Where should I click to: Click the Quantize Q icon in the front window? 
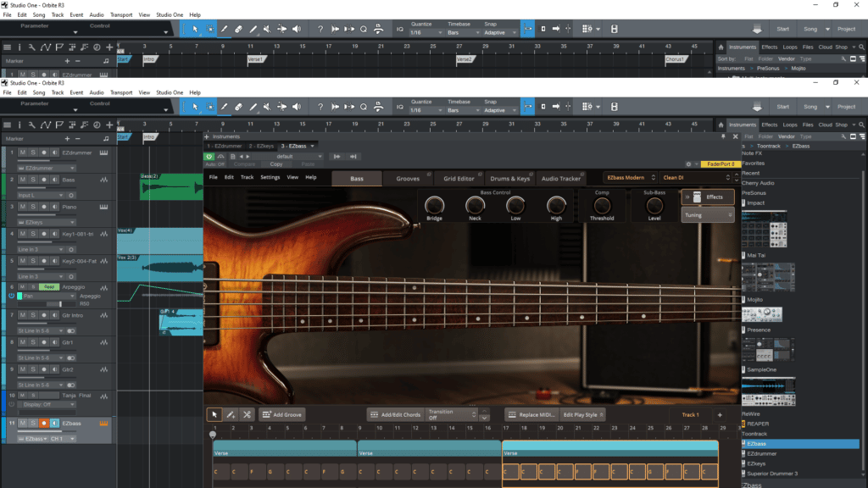(x=364, y=107)
